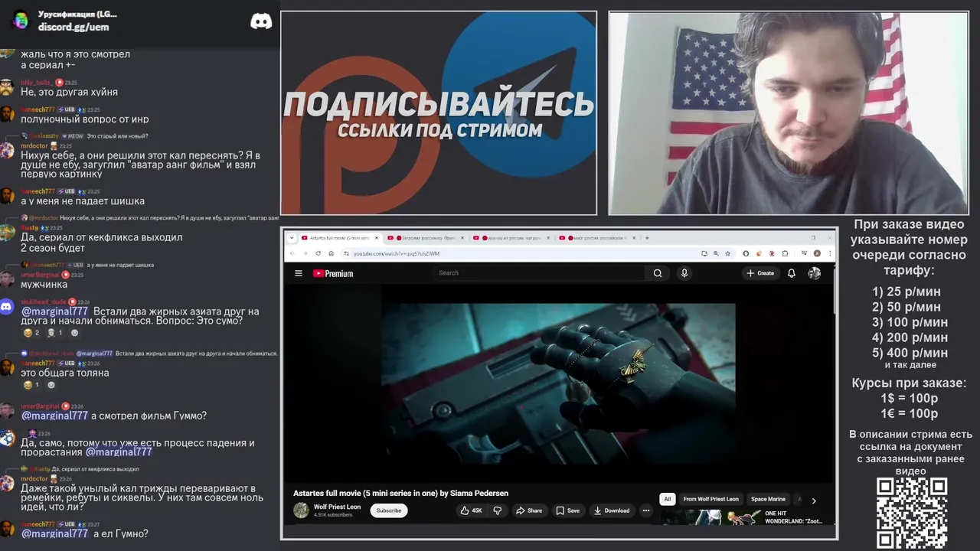Open the Wolf Priest Leon channel name
The width and height of the screenshot is (980, 551).
coord(337,507)
